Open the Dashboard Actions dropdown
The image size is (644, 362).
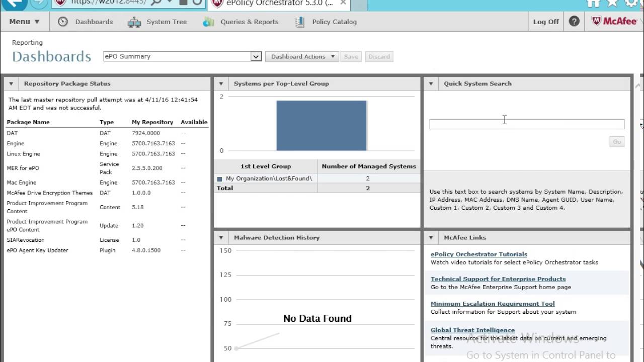303,56
